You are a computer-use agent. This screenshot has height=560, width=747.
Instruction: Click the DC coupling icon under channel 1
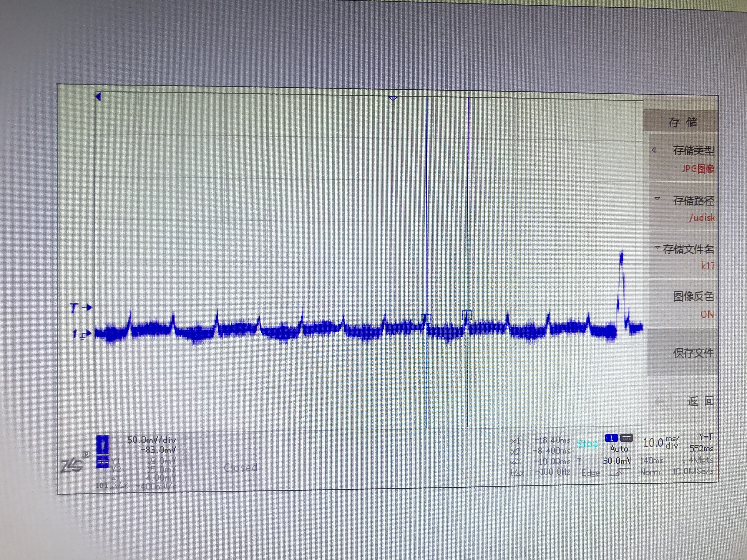pos(103,462)
